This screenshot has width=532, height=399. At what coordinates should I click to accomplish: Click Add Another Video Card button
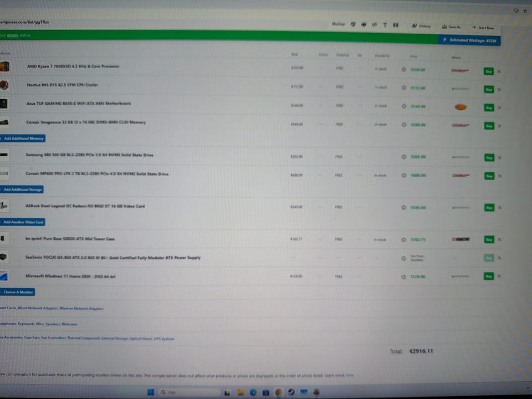click(22, 222)
